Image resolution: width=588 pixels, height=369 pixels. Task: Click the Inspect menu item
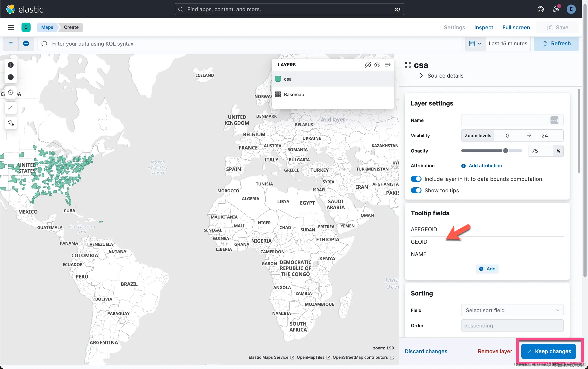tap(483, 27)
